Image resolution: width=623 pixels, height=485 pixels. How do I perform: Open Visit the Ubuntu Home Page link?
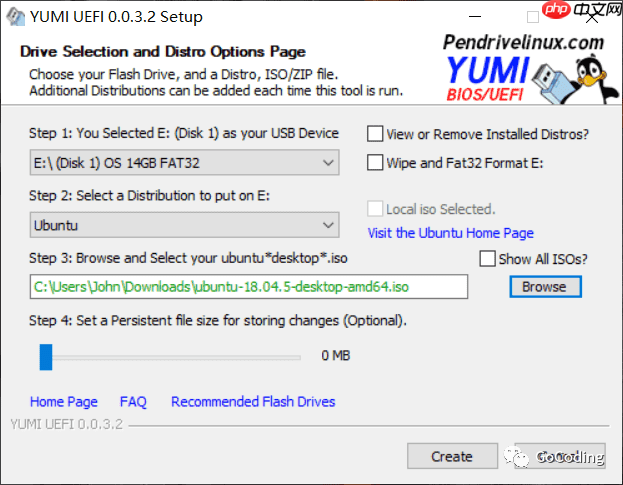(451, 233)
